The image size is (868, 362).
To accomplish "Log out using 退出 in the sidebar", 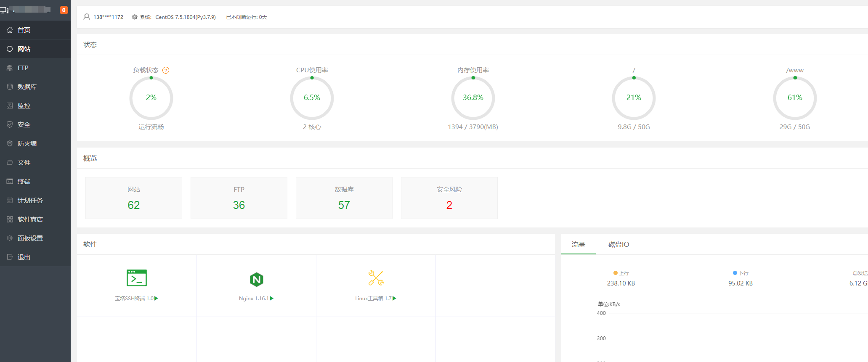I will click(24, 257).
